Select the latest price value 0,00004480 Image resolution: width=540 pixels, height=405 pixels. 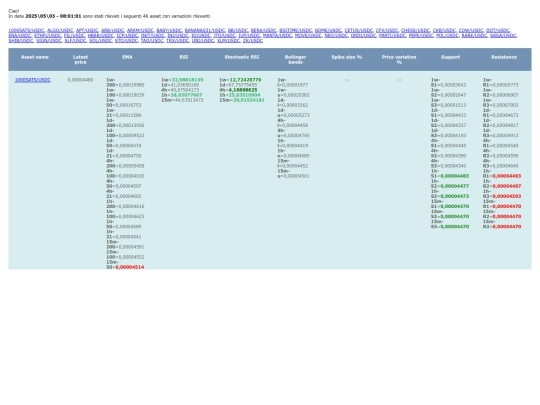80,80
